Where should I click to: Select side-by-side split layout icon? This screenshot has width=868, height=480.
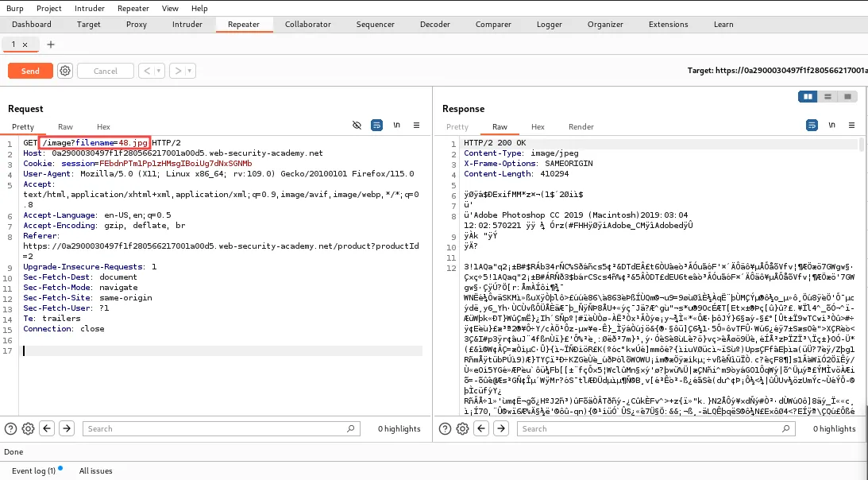pyautogui.click(x=808, y=96)
